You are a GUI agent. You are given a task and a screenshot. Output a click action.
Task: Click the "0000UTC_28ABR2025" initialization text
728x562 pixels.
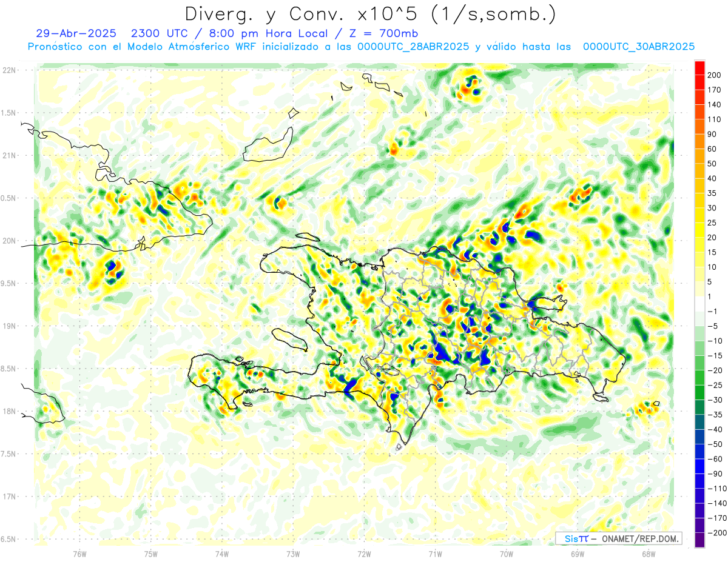click(x=413, y=47)
